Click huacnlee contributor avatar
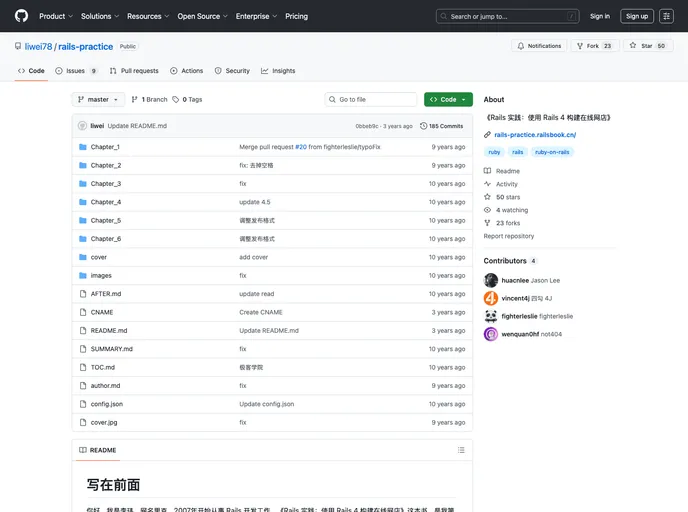This screenshot has width=688, height=512. point(491,280)
